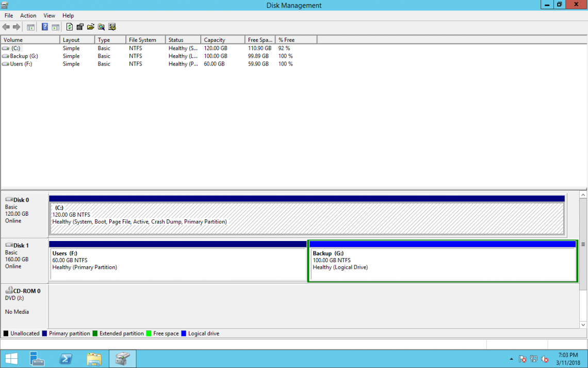Image resolution: width=588 pixels, height=368 pixels.
Task: Select the Backup (G:) partition block
Action: [x=442, y=261]
